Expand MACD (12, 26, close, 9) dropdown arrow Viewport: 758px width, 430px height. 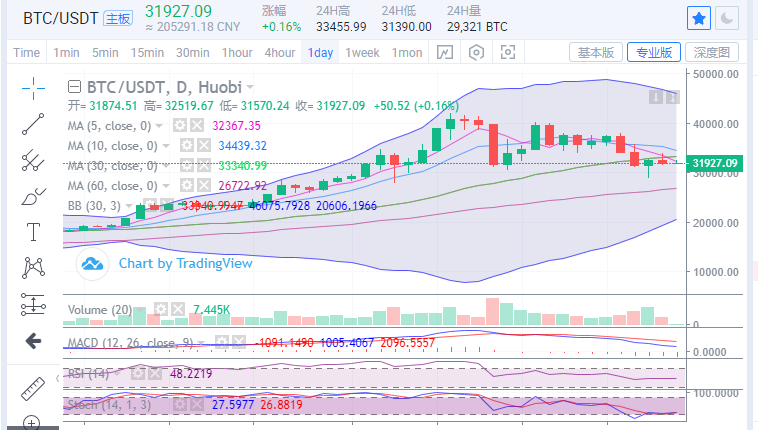[x=201, y=343]
